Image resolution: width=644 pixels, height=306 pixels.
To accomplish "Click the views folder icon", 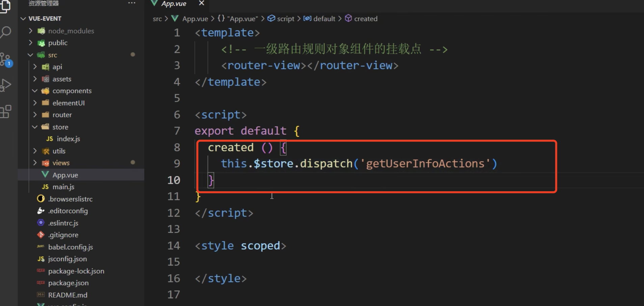I will (x=45, y=163).
